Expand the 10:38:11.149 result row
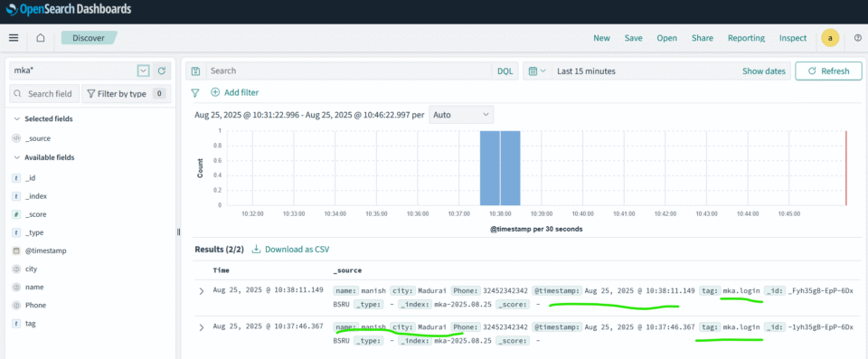The width and height of the screenshot is (868, 359). 202,291
